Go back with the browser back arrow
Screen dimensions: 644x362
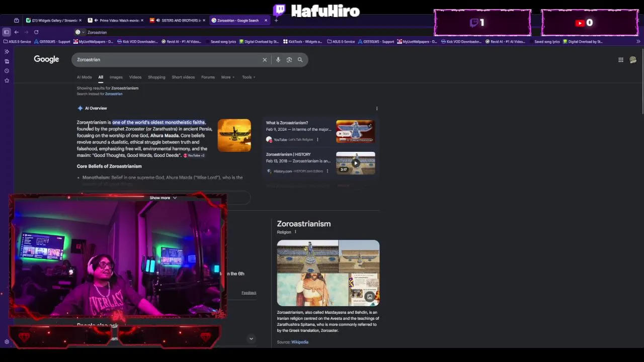click(x=17, y=32)
